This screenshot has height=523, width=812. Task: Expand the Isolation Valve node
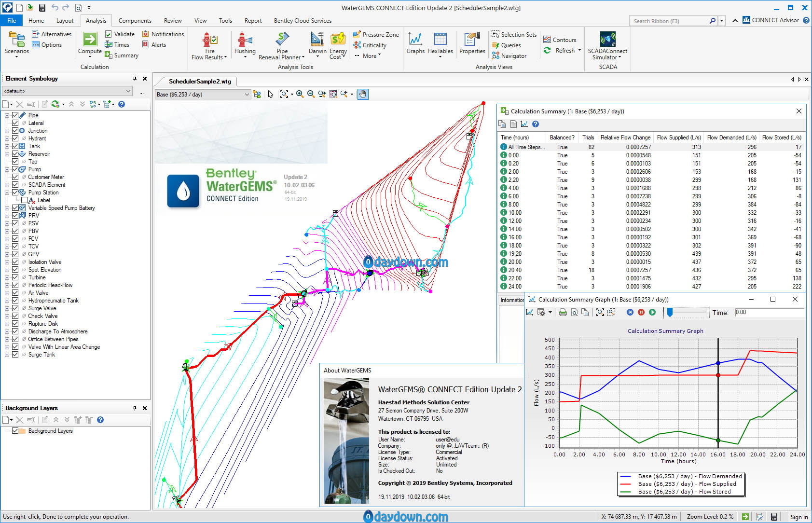coord(7,262)
